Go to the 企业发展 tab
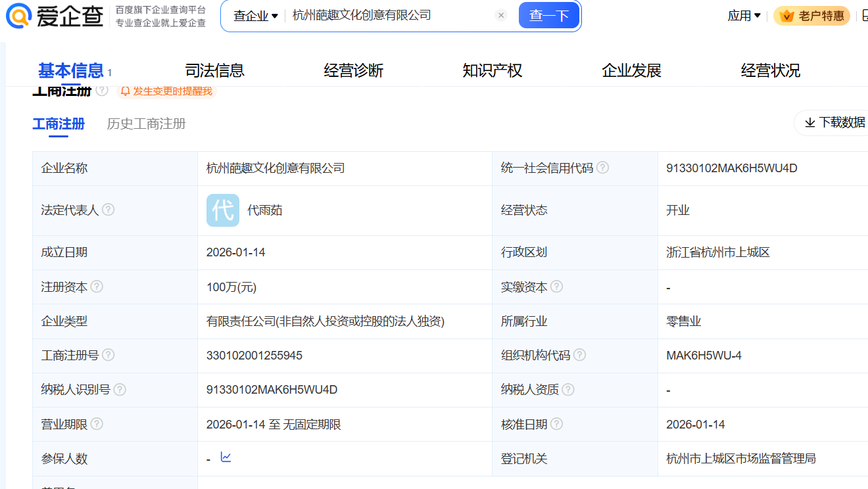The height and width of the screenshot is (489, 868). pos(631,70)
